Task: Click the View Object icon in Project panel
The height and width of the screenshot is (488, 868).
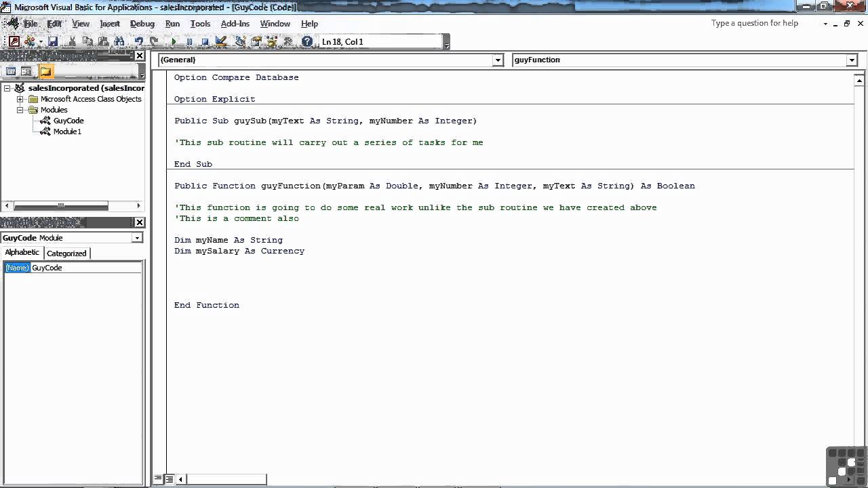Action: pyautogui.click(x=26, y=71)
